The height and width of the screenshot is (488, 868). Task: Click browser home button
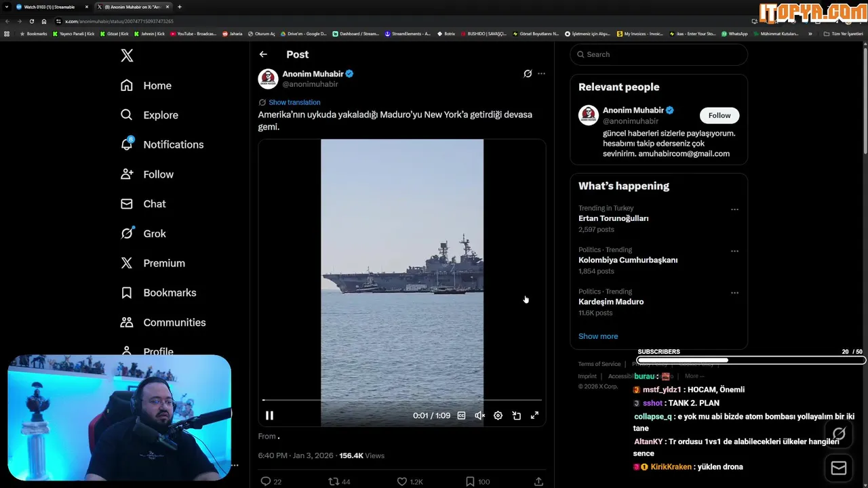pos(44,21)
